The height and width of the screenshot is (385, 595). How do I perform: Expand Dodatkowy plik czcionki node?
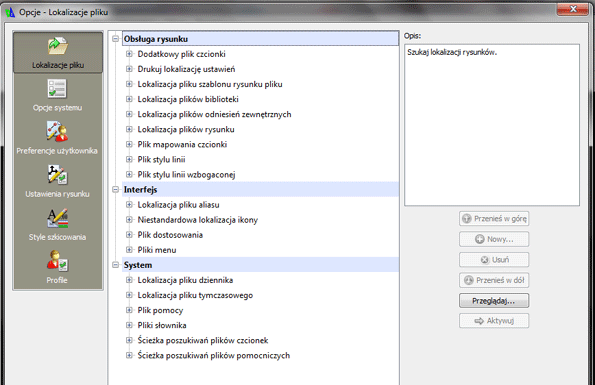pyautogui.click(x=129, y=54)
